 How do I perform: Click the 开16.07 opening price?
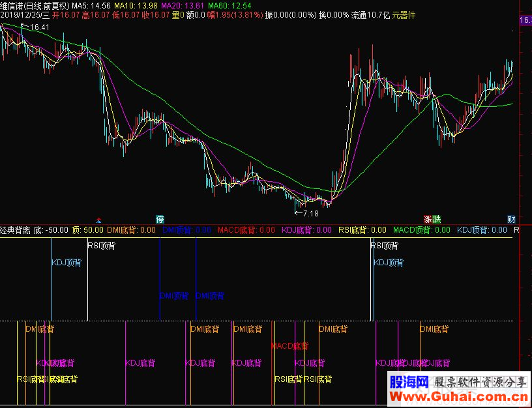click(x=65, y=15)
